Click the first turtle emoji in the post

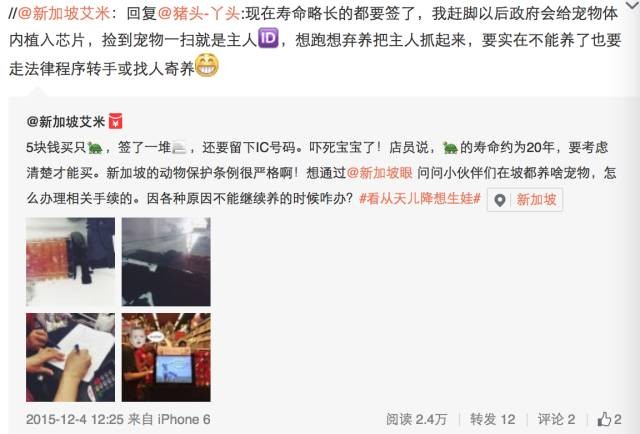tap(95, 147)
